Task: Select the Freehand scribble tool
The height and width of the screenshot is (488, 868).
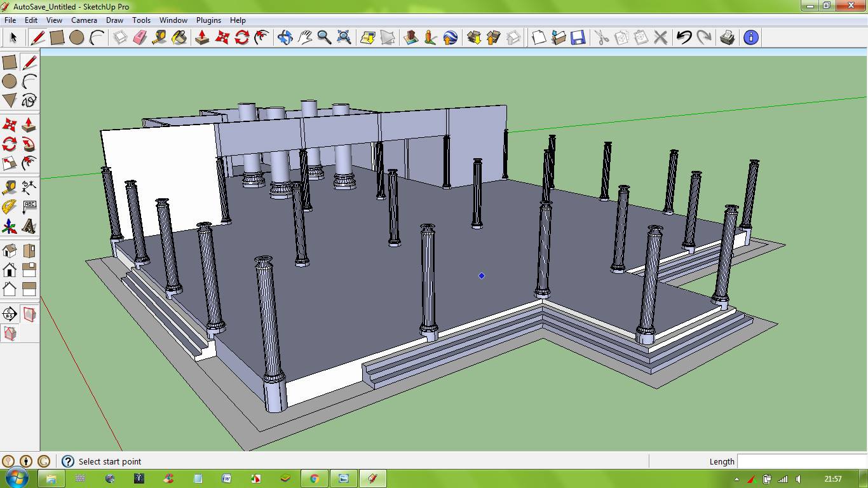Action: [x=29, y=100]
